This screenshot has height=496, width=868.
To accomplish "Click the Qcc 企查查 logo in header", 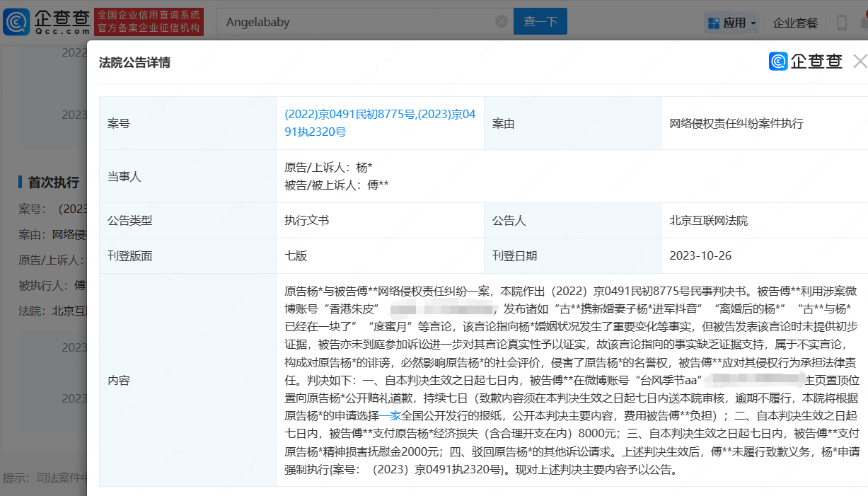I will click(46, 22).
